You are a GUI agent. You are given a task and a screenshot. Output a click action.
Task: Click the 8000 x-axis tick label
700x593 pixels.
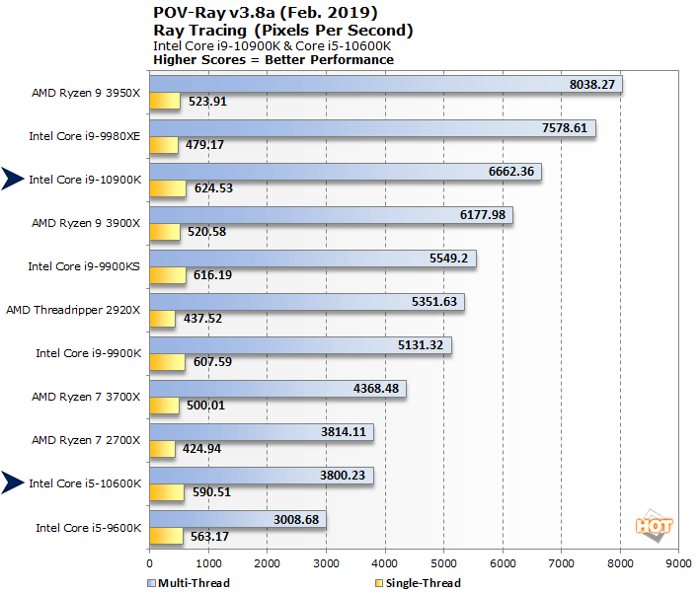tap(620, 563)
